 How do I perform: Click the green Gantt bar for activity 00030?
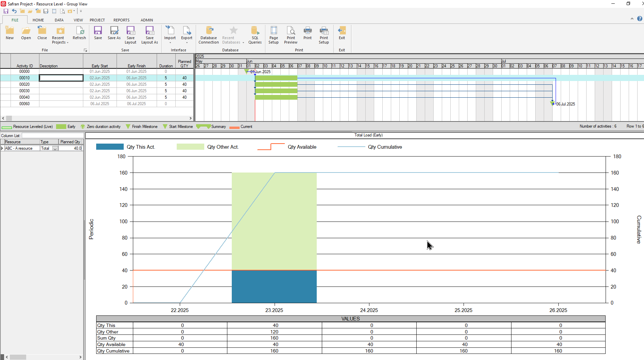(276, 91)
